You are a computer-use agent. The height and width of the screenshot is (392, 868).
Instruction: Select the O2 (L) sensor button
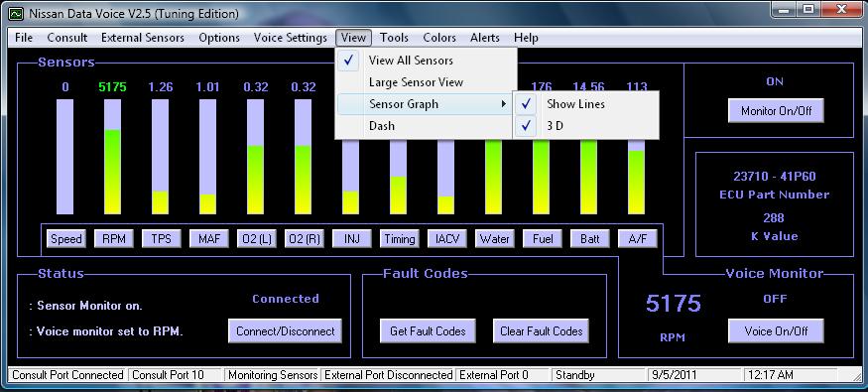pyautogui.click(x=256, y=239)
